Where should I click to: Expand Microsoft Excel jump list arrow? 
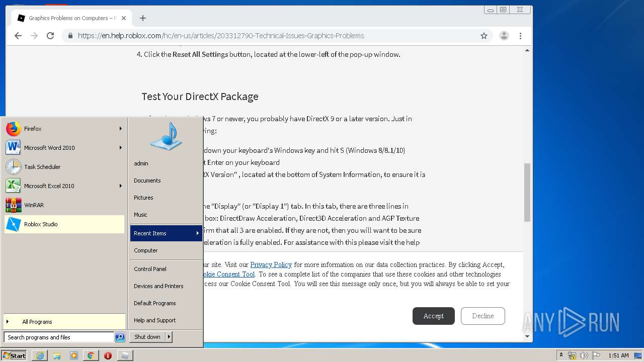(x=120, y=186)
